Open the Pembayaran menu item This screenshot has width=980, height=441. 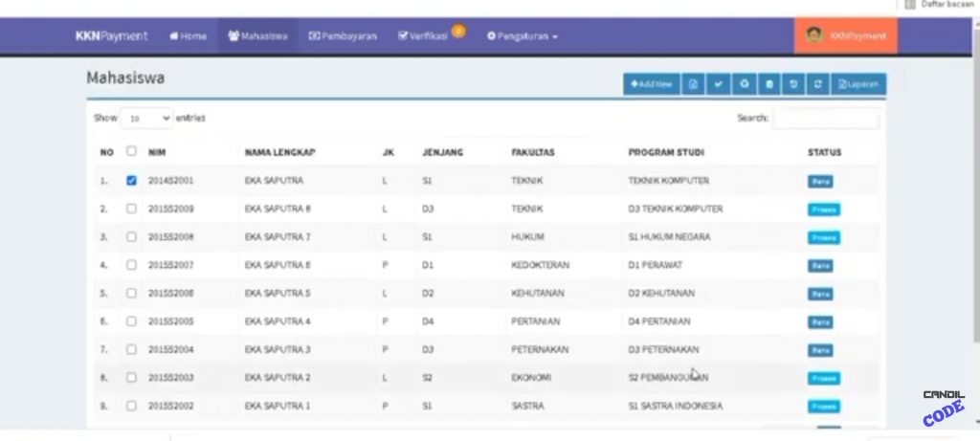(343, 36)
